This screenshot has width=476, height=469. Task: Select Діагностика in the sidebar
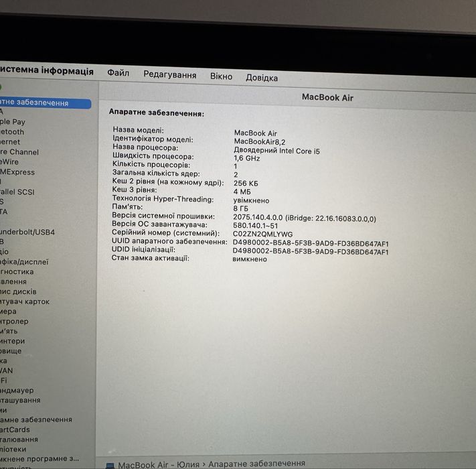(x=17, y=271)
